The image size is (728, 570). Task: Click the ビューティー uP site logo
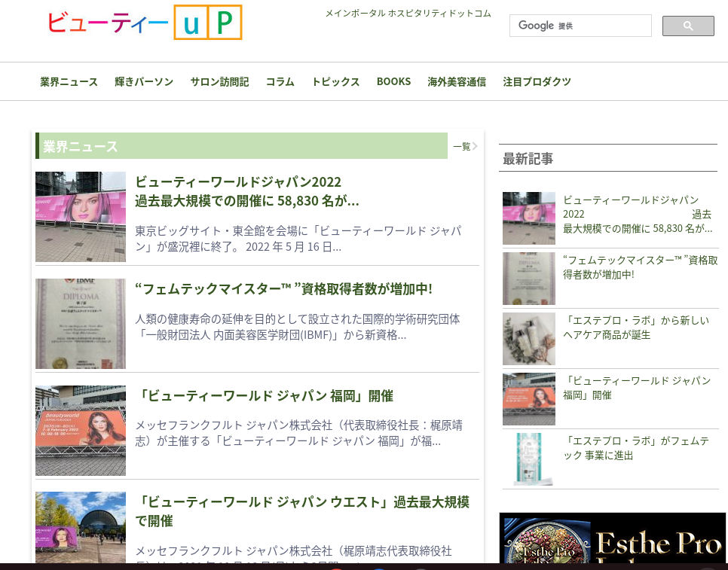(x=145, y=23)
